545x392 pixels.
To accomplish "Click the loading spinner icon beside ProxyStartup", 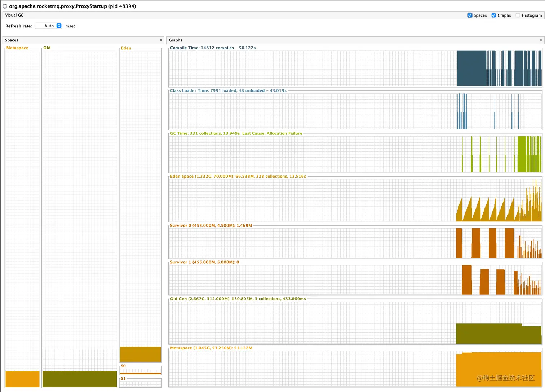I will point(5,6).
